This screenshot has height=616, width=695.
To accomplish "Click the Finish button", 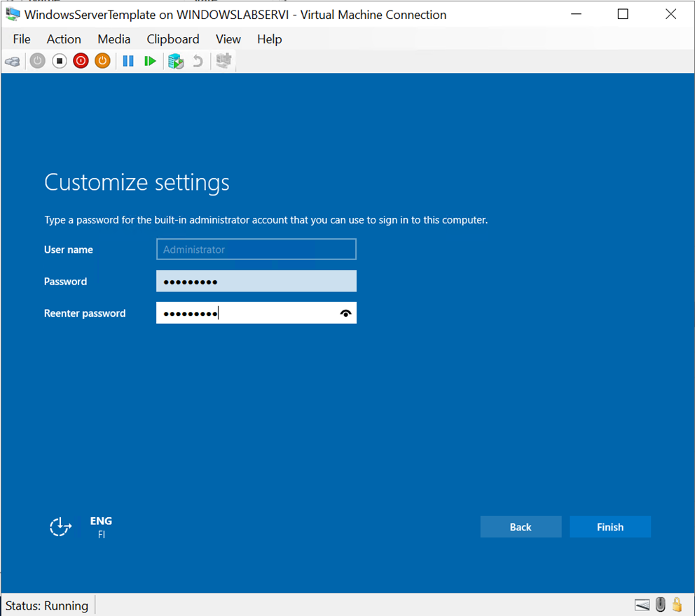I will [x=610, y=527].
